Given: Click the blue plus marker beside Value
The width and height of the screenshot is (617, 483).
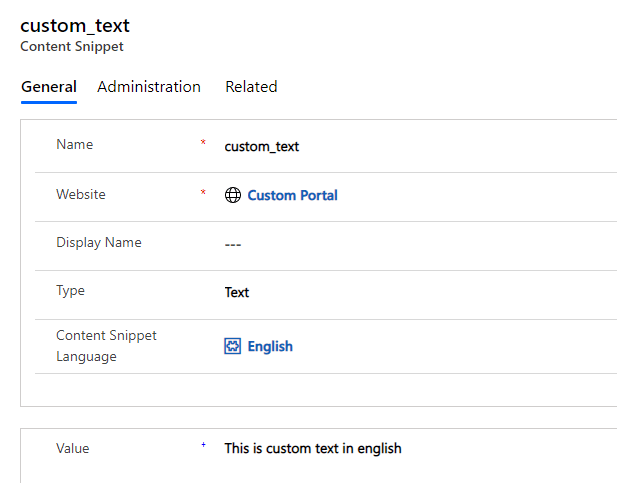Looking at the screenshot, I should (x=203, y=446).
